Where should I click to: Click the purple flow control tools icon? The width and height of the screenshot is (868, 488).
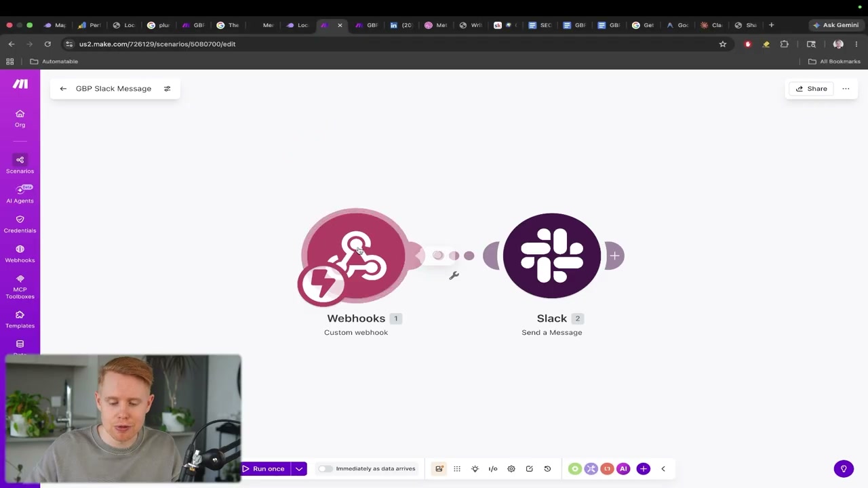591,468
